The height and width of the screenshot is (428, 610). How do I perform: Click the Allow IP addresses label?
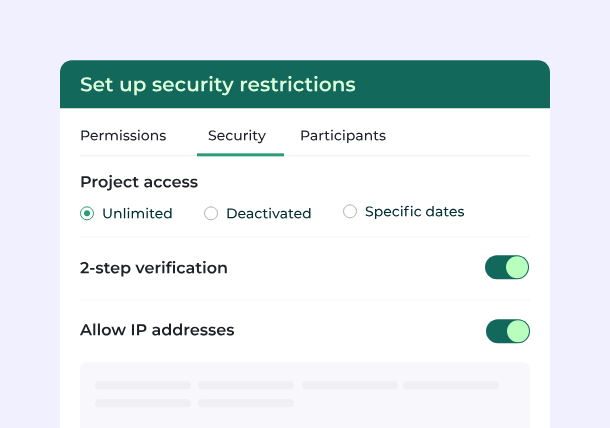pyautogui.click(x=157, y=330)
